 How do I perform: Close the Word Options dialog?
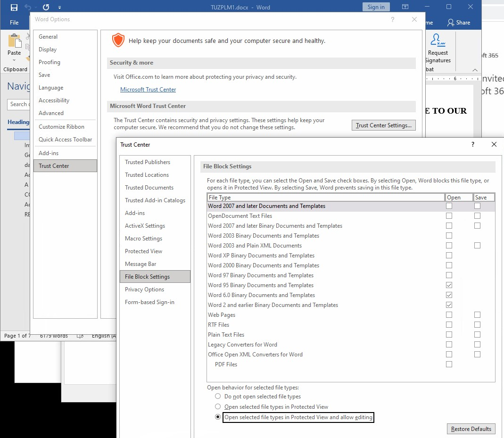414,20
